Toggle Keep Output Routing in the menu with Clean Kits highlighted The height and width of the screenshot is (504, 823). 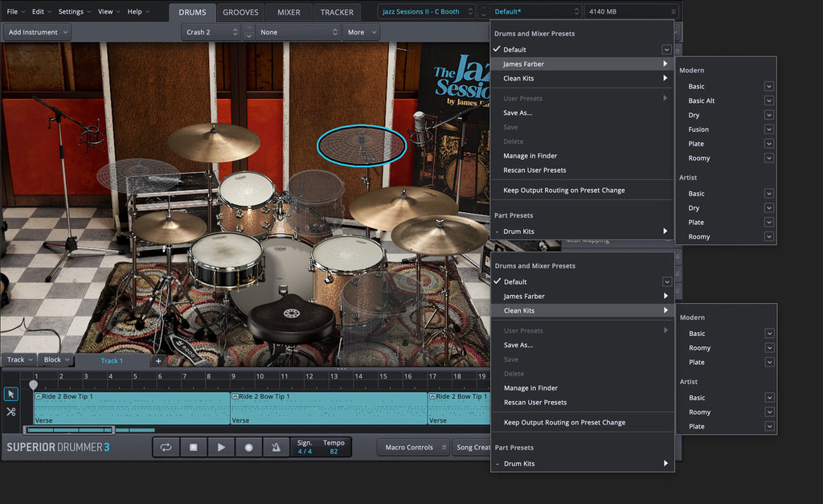tap(564, 423)
